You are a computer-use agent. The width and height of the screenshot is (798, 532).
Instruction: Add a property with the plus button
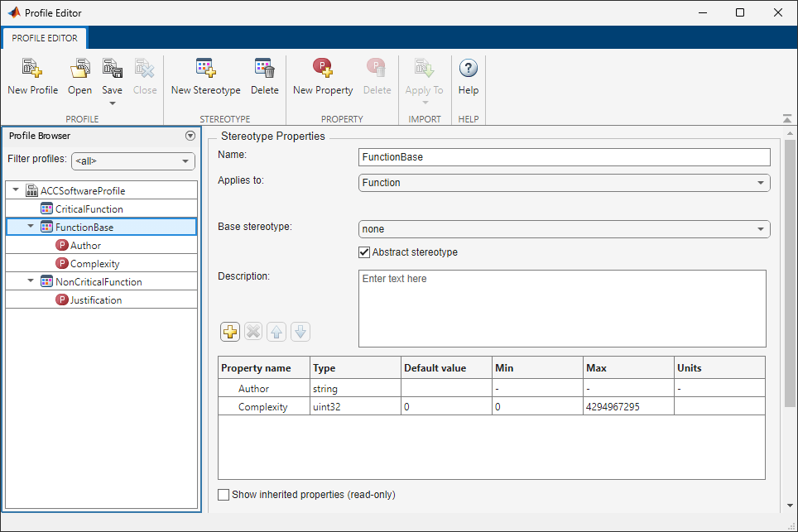click(x=229, y=331)
